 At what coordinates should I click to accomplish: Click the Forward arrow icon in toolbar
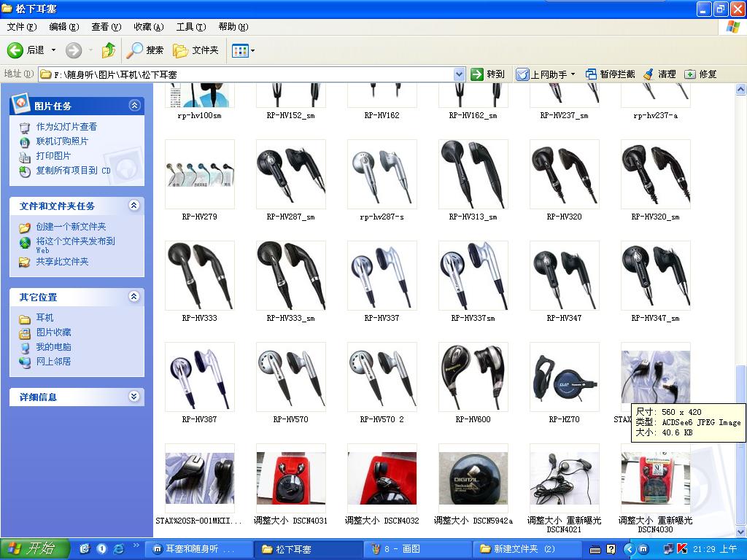pos(74,50)
